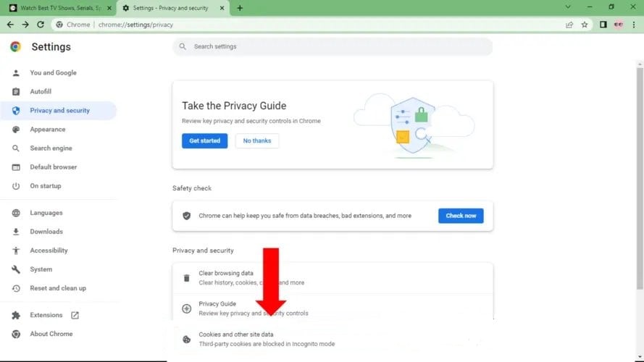Open the share page icon in address bar

(569, 25)
